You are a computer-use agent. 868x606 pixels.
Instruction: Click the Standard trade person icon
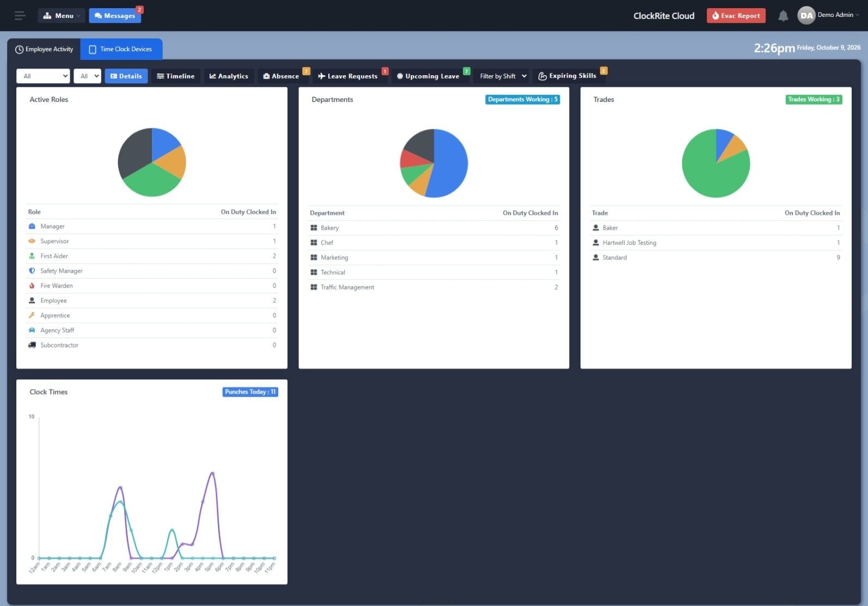coord(596,257)
